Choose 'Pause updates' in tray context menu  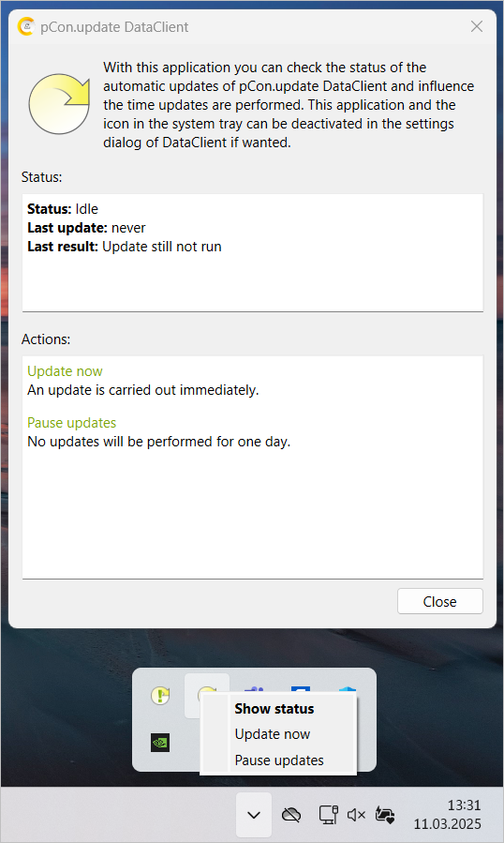click(x=279, y=760)
